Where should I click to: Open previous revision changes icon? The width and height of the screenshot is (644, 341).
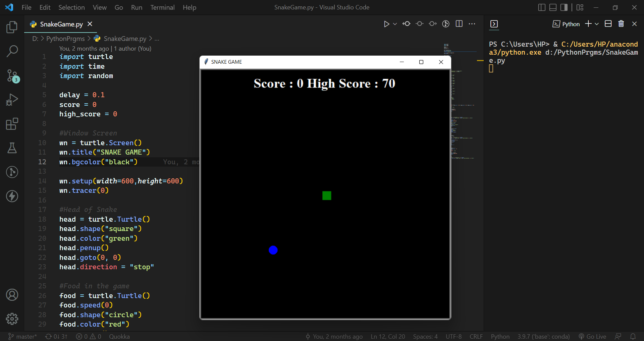tap(407, 24)
